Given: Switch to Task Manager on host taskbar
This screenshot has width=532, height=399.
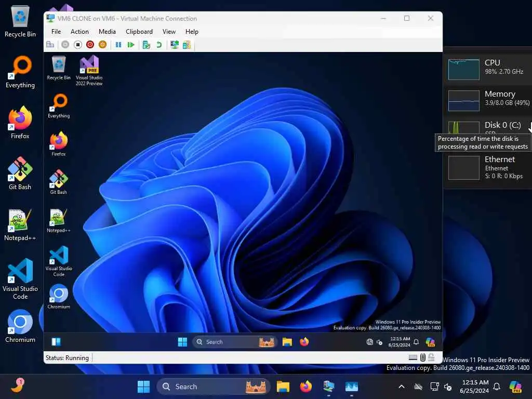Looking at the screenshot, I should pyautogui.click(x=352, y=387).
